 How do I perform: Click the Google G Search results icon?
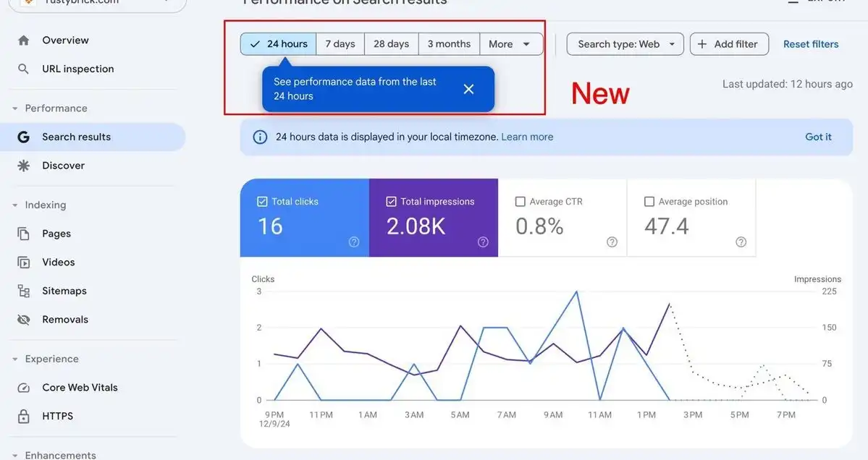point(23,137)
